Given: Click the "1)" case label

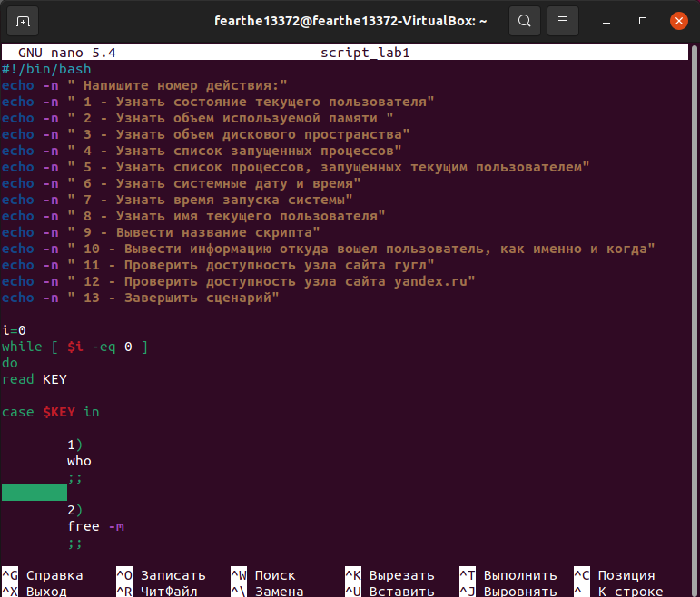Looking at the screenshot, I should coord(75,445).
